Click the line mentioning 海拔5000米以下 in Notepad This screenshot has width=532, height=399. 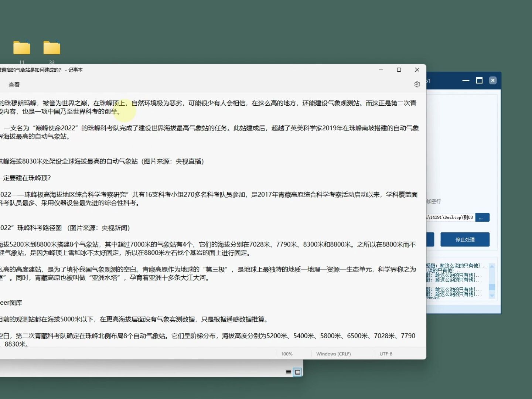134,319
